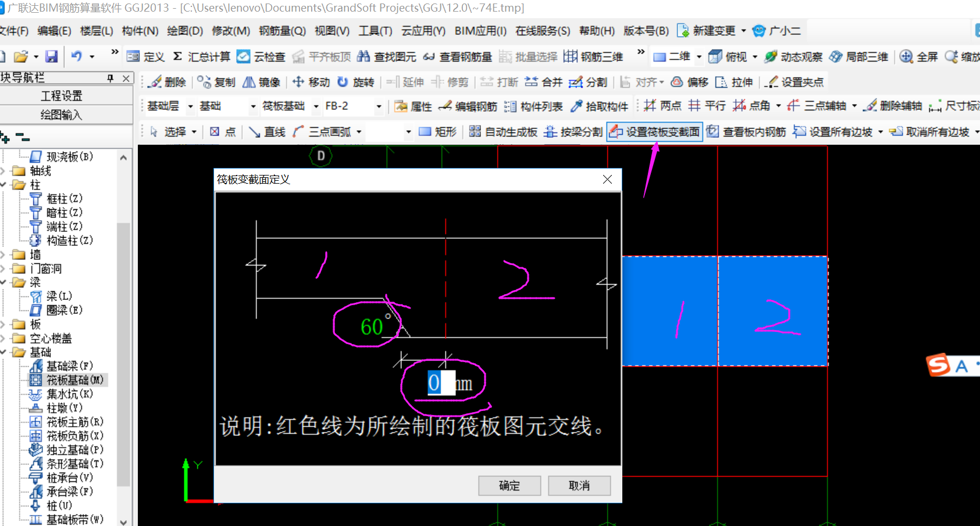Collapse the 基础 folder in the tree
The width and height of the screenshot is (980, 526).
point(3,352)
